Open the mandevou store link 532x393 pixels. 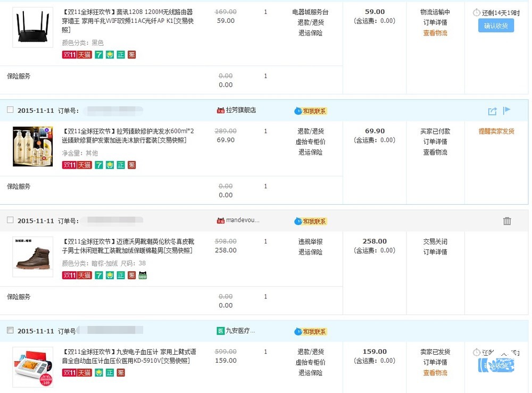tap(243, 220)
